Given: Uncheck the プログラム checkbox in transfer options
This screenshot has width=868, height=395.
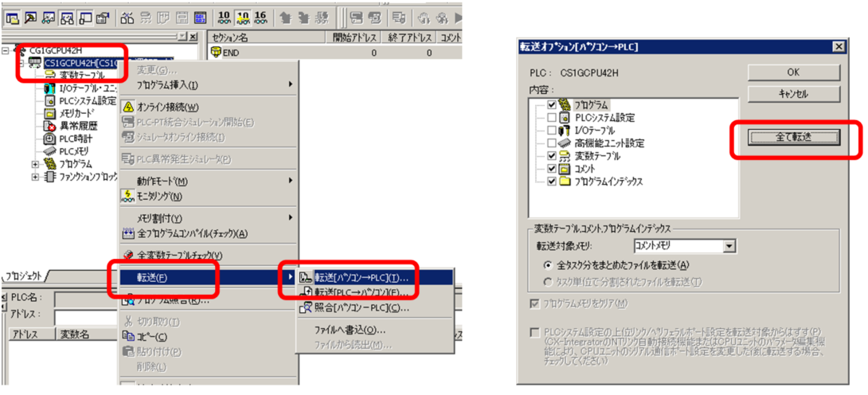Looking at the screenshot, I should click(x=552, y=104).
